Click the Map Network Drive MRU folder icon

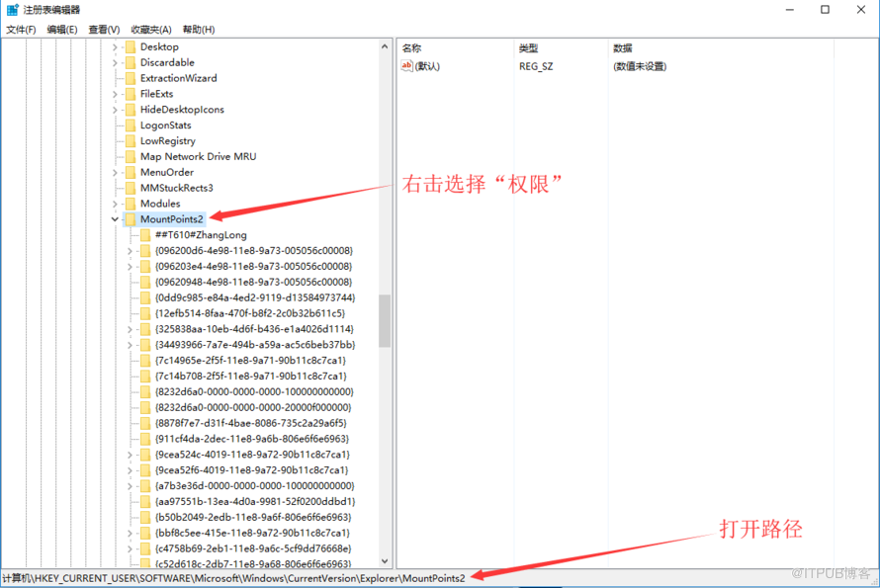click(x=131, y=156)
